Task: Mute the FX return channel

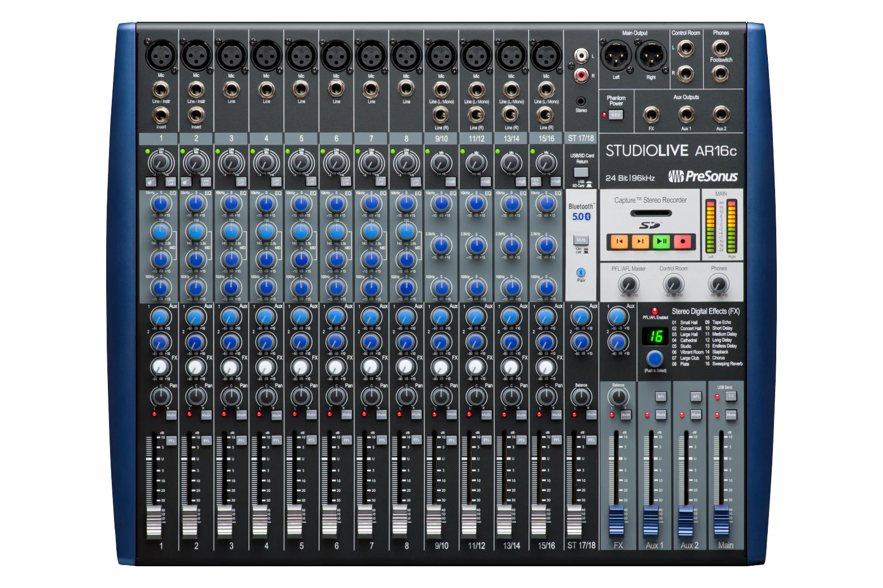Action: pyautogui.click(x=625, y=415)
